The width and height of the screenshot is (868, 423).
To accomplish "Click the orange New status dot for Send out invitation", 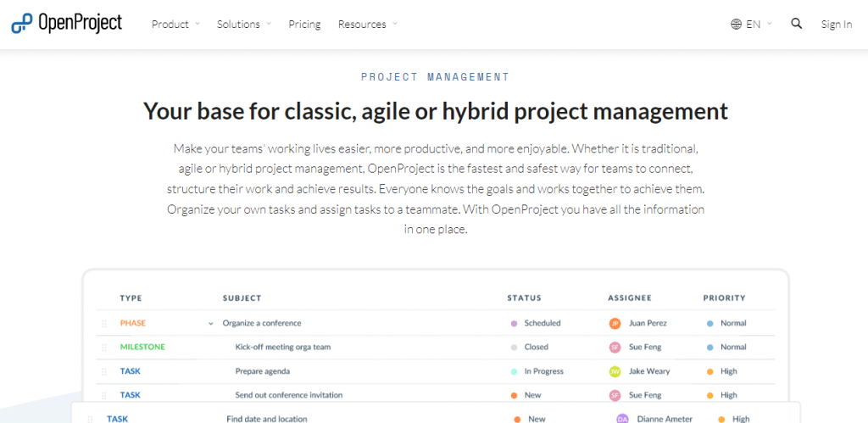I will click(x=514, y=395).
